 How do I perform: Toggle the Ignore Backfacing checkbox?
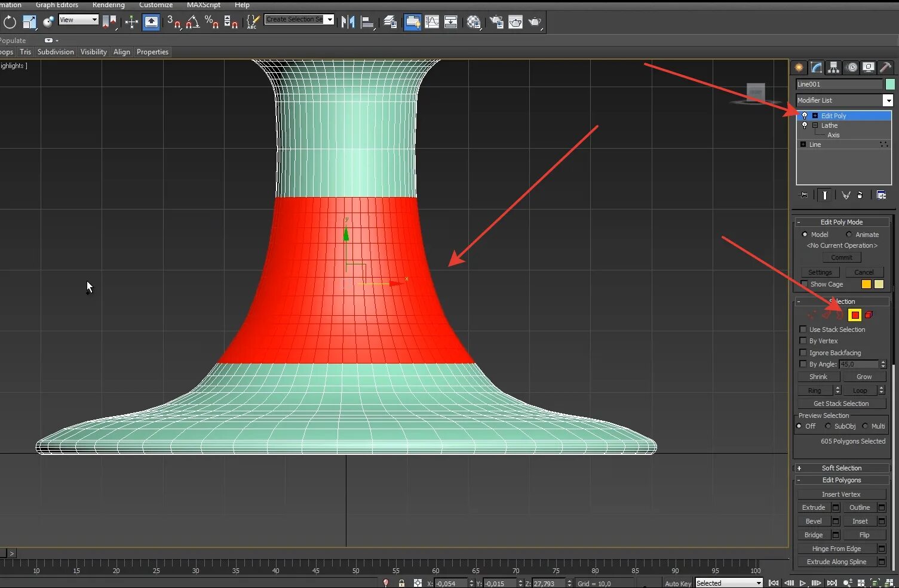point(803,352)
